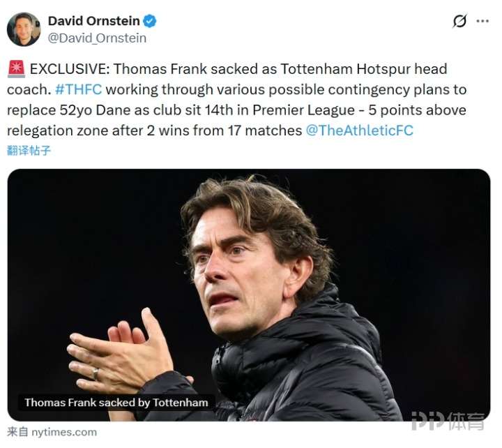Open the David Ornstein display name
The width and height of the screenshot is (502, 448).
(94, 21)
